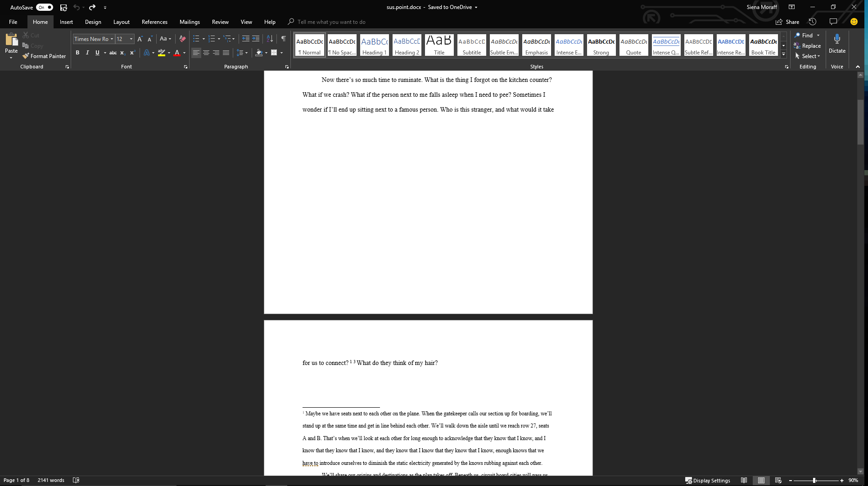Viewport: 868px width, 486px height.
Task: Open the font name dropdown
Action: (x=112, y=39)
